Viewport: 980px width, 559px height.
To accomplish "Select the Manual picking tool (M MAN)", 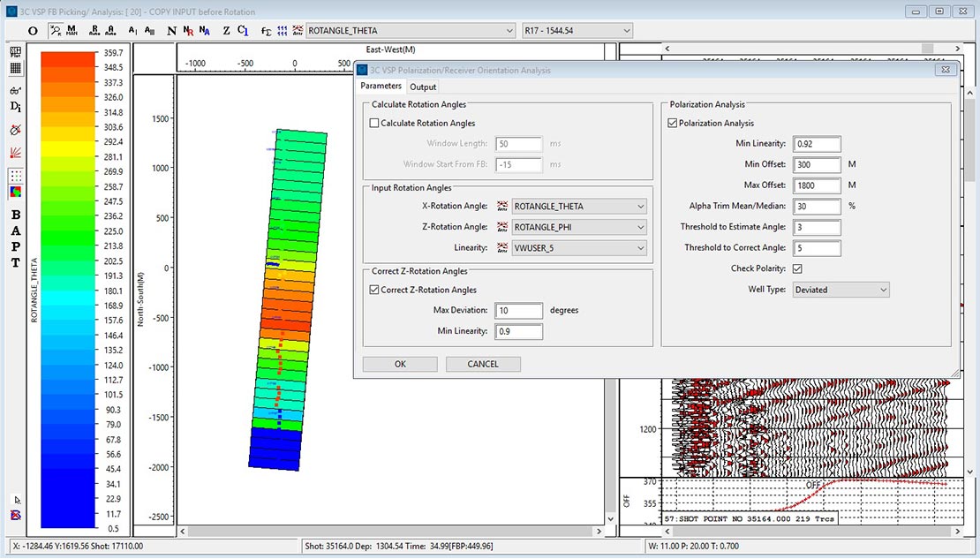I will point(71,30).
